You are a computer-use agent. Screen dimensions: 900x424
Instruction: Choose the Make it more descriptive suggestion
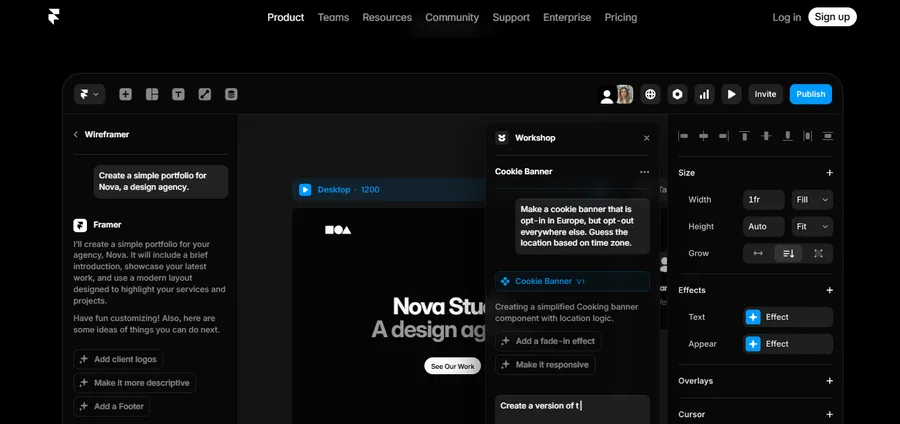pos(135,383)
